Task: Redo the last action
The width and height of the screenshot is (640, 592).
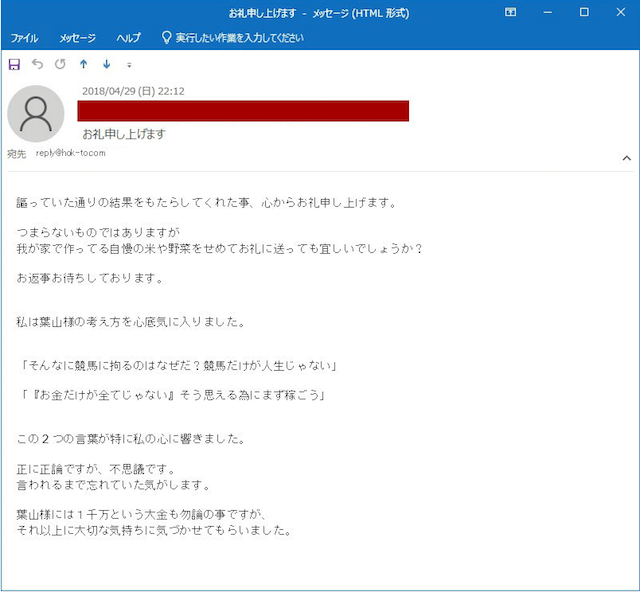Action: pos(60,64)
